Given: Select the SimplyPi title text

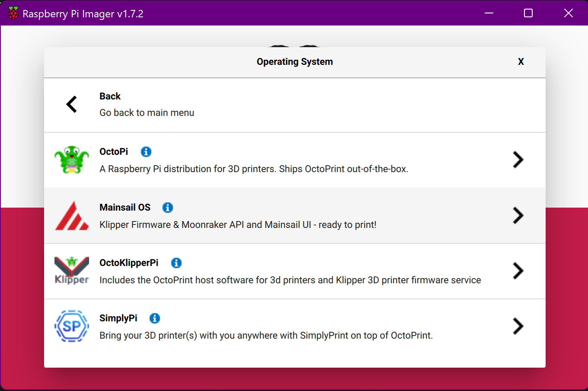Looking at the screenshot, I should 118,318.
